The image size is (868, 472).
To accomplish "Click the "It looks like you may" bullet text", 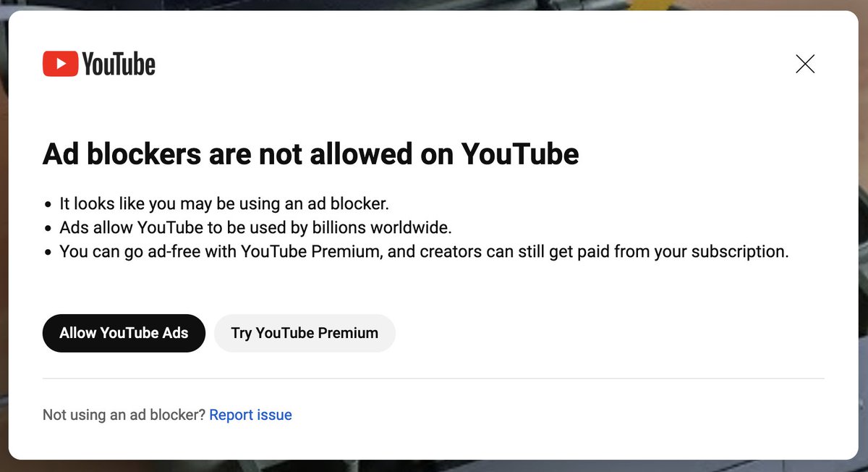I will pos(224,203).
